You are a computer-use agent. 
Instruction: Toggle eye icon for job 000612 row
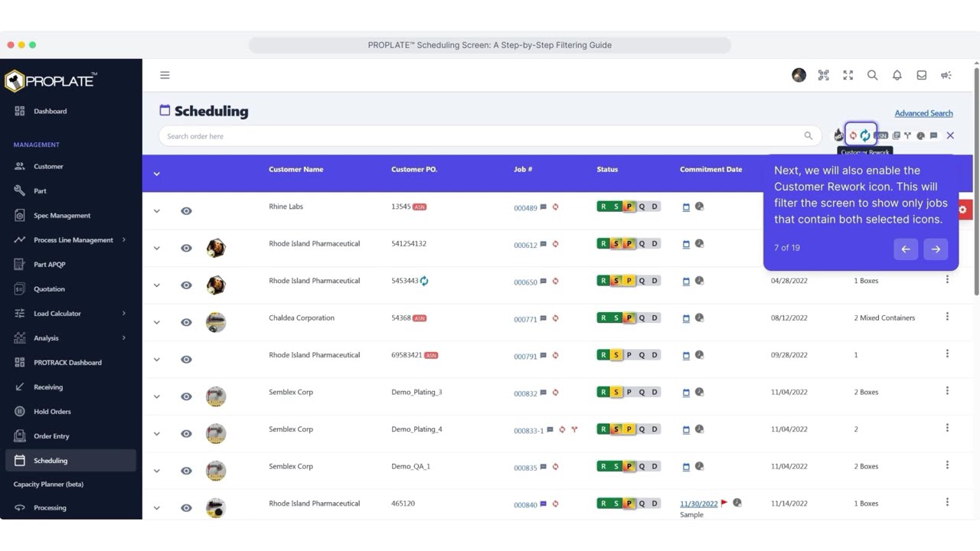186,248
